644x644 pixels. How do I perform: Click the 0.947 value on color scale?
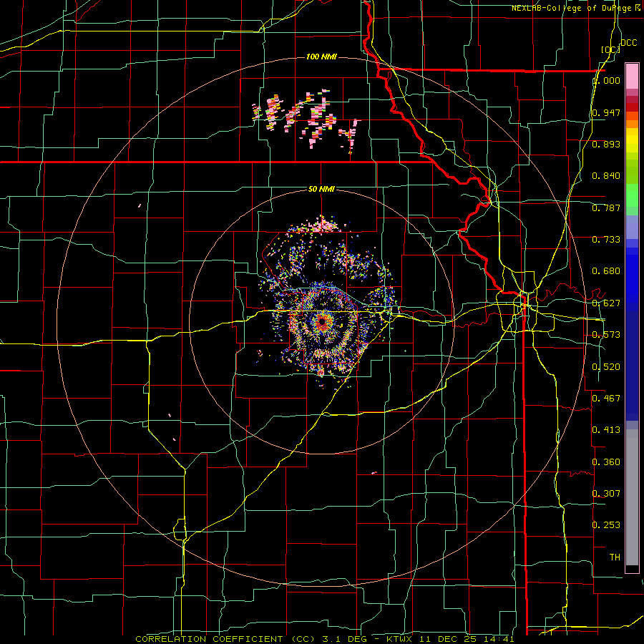(x=606, y=112)
